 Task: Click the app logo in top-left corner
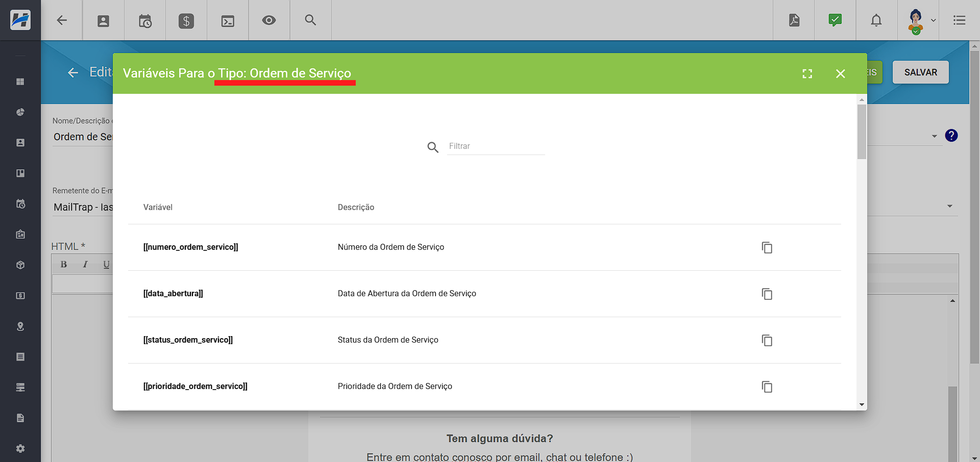(x=20, y=20)
